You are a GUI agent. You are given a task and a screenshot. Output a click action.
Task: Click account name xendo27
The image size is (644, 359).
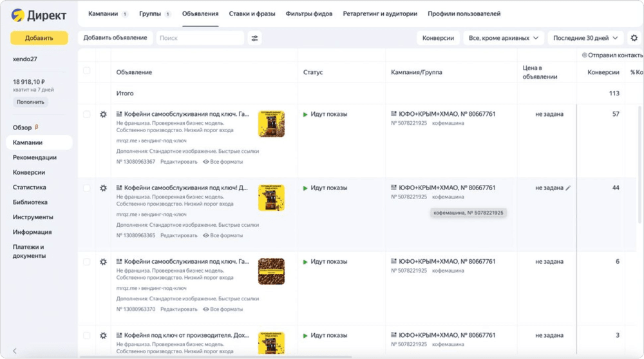[24, 59]
